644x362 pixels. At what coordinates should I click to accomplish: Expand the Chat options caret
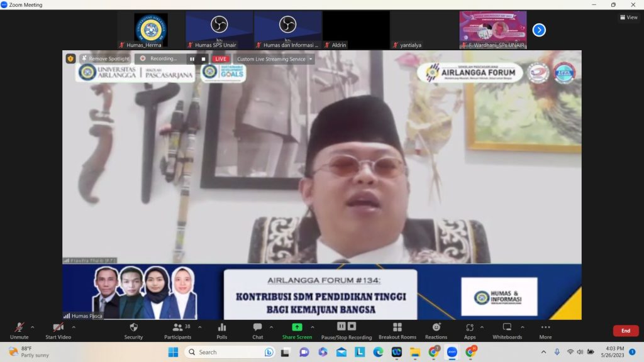tap(271, 327)
